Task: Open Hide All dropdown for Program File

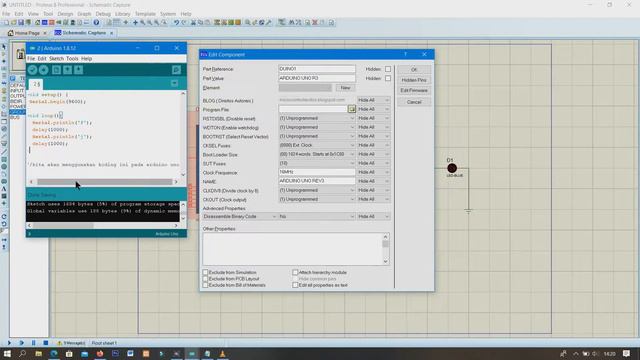Action: 373,109
